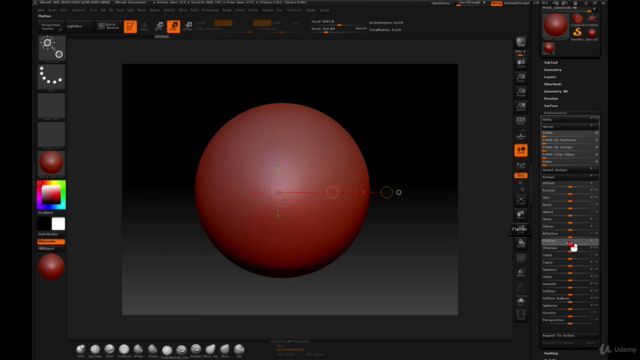Image resolution: width=640 pixels, height=360 pixels.
Task: Click the BPR render icon
Action: (521, 42)
